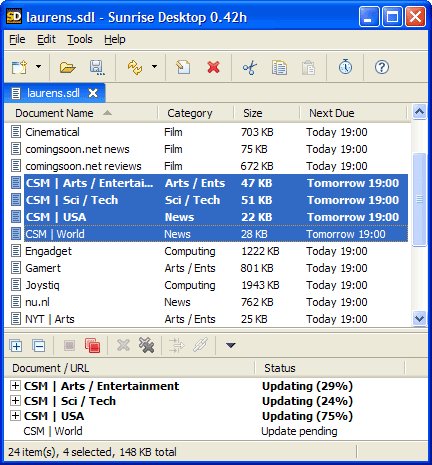The height and width of the screenshot is (465, 432).
Task: Click the scissors cut icon
Action: pos(250,67)
